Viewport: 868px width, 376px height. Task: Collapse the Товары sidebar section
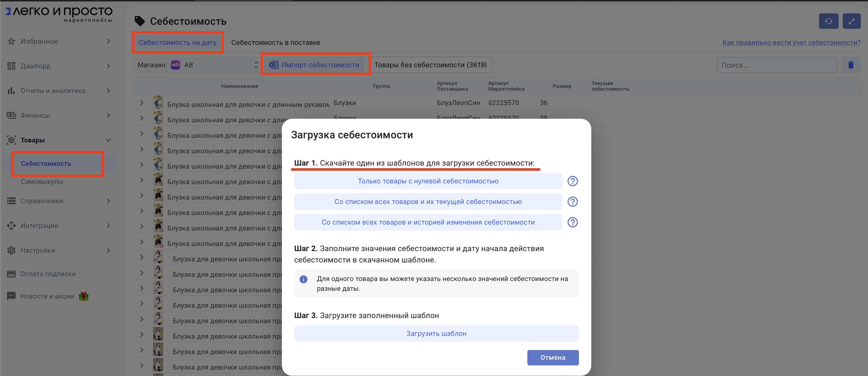(x=108, y=140)
